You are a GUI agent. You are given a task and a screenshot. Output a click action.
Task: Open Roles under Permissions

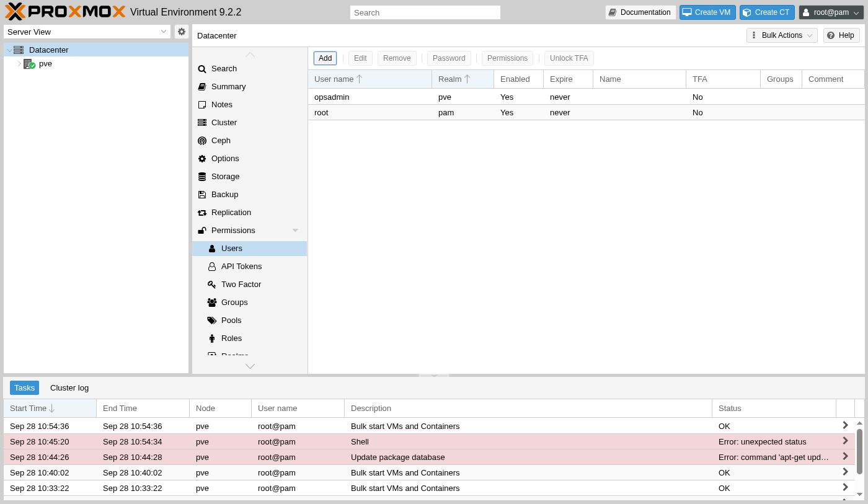coord(249,338)
